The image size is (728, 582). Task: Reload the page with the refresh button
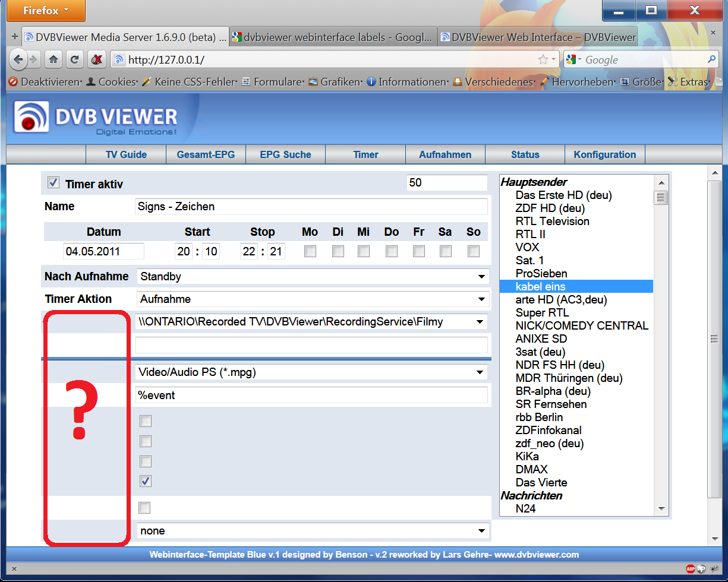tap(74, 59)
